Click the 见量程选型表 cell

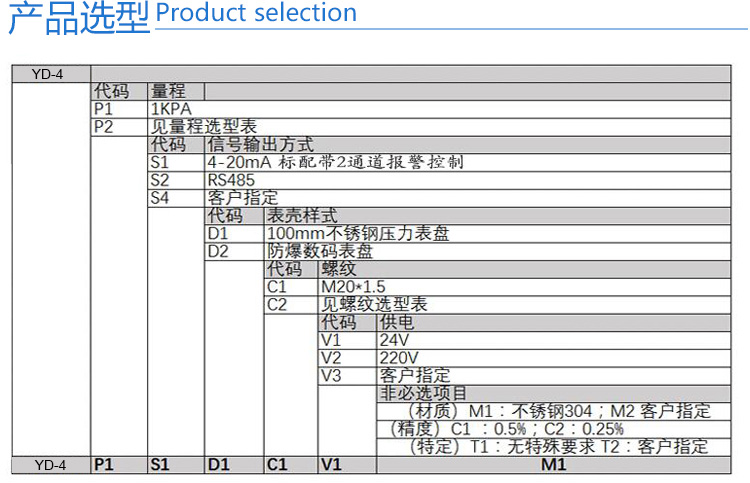[x=203, y=127]
